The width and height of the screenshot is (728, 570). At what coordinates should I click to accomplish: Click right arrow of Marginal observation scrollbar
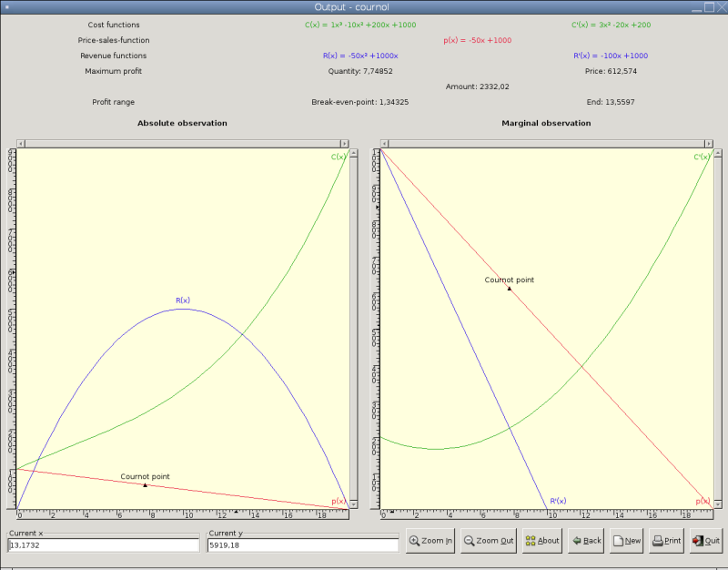[x=708, y=143]
